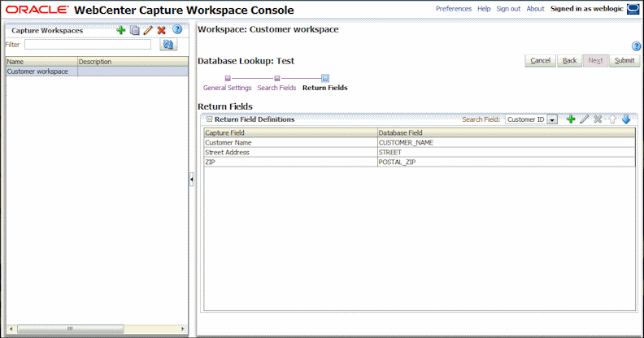Screen dimensions: 644x338
Task: Click the General Settings train step icon
Action: pyautogui.click(x=228, y=78)
